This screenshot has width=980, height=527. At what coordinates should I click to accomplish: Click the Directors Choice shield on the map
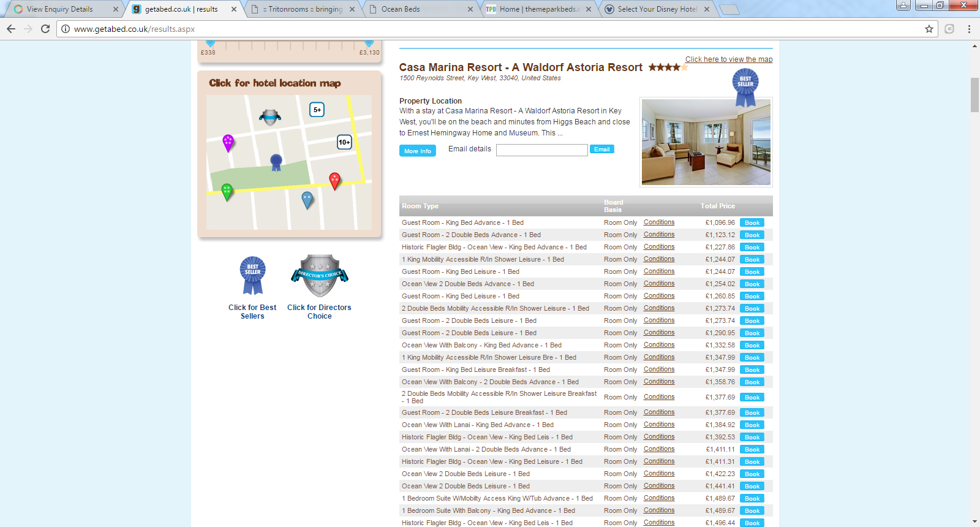[270, 116]
